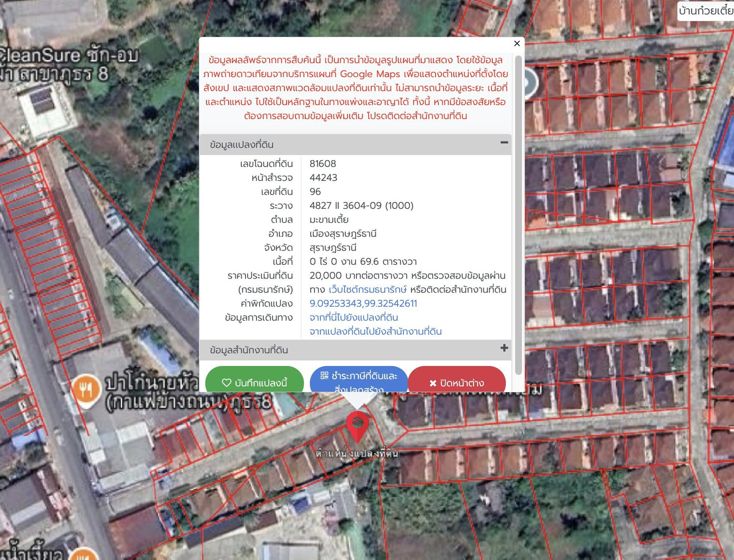
Task: Close the popup with the top X icon
Action: click(517, 44)
